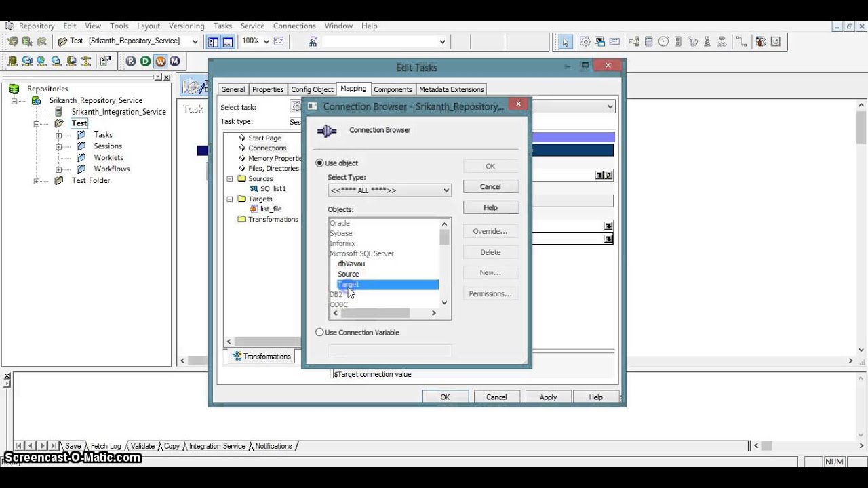Viewport: 868px width, 488px height.
Task: Click the first repository connect toolbar icon
Action: click(12, 42)
